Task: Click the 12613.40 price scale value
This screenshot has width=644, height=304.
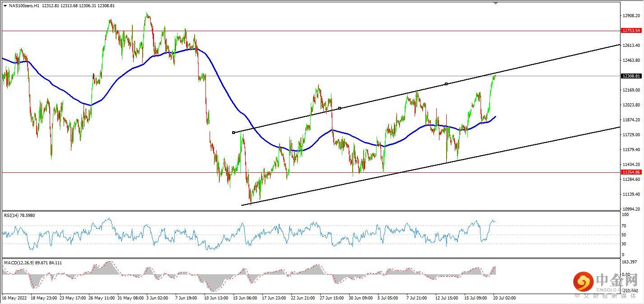Action: pos(631,46)
